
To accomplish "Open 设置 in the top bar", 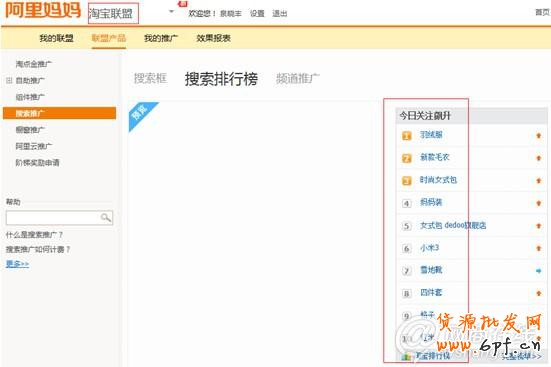I will coord(257,13).
